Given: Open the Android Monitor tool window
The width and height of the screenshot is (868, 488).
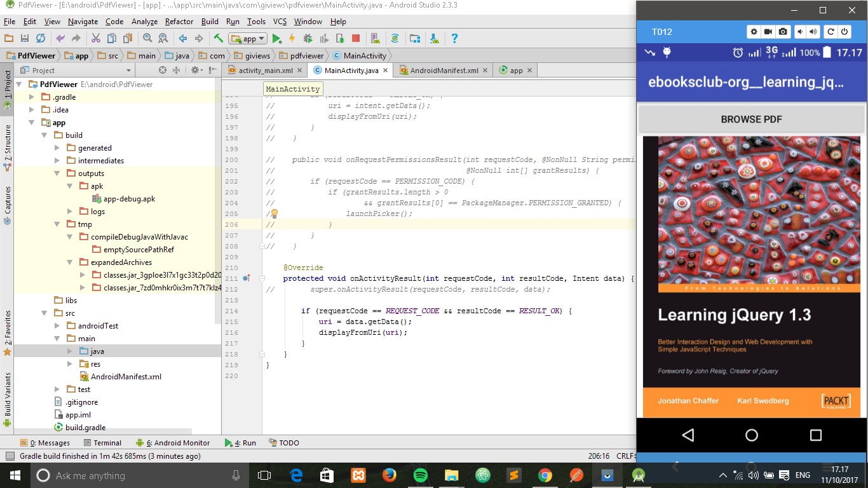Looking at the screenshot, I should (x=173, y=443).
